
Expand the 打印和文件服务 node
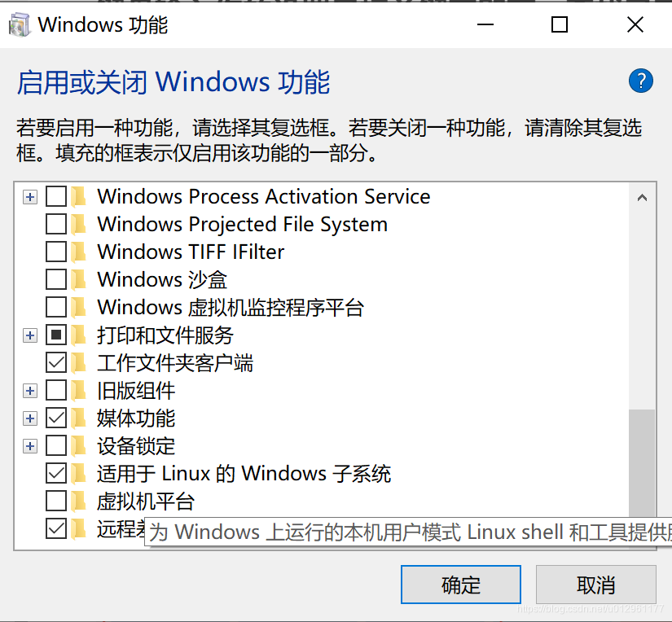click(x=30, y=335)
